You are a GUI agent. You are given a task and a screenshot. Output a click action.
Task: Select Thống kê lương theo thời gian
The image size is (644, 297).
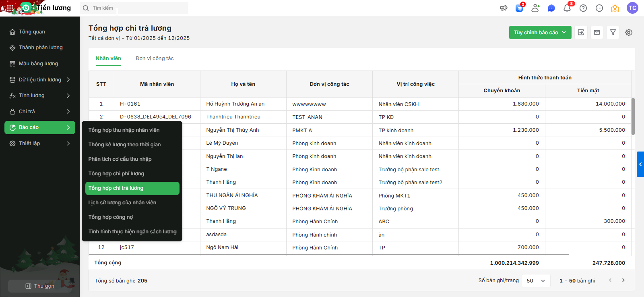coord(132,145)
